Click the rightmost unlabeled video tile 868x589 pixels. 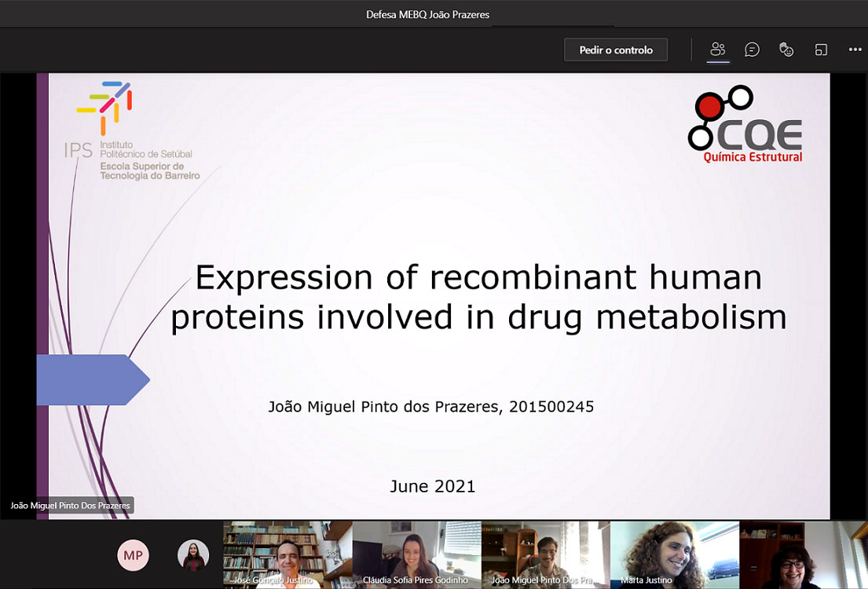[x=803, y=554]
